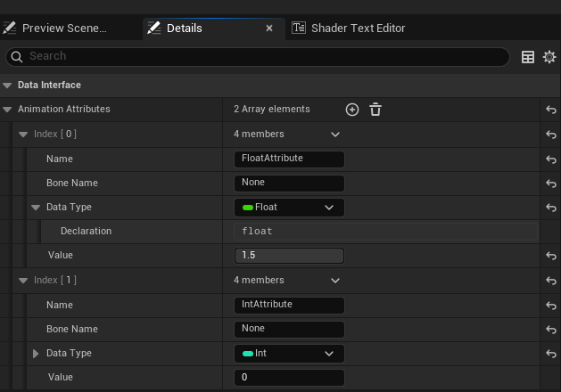561x392 pixels.
Task: Click the Details search field
Action: (259, 56)
